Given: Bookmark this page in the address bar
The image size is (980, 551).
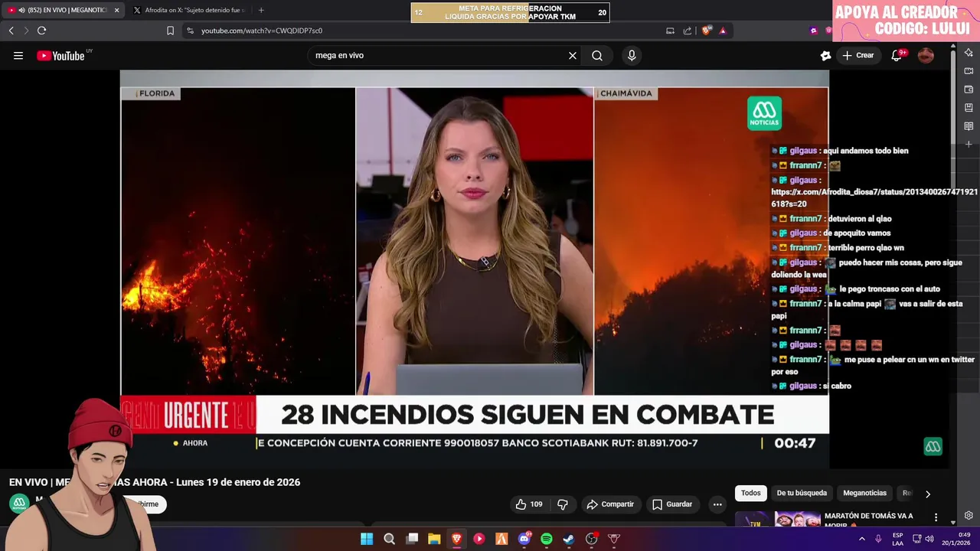Looking at the screenshot, I should coord(170,31).
